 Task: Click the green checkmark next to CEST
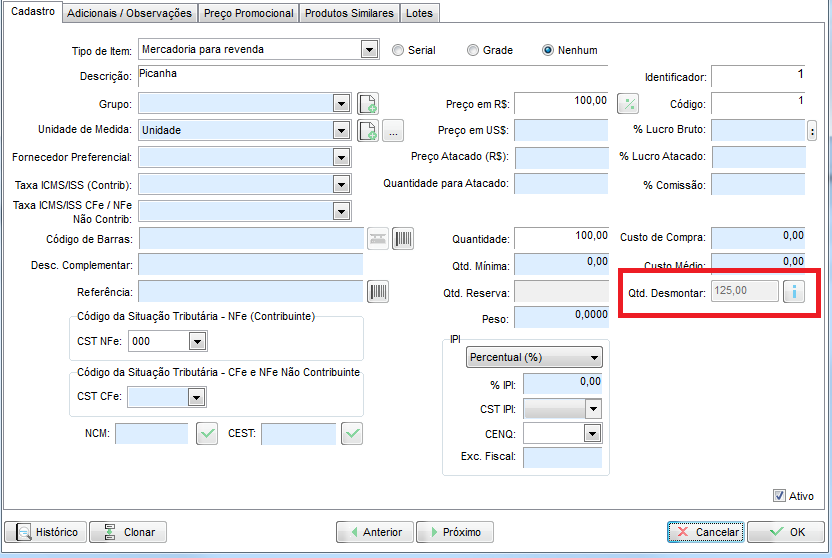[352, 433]
